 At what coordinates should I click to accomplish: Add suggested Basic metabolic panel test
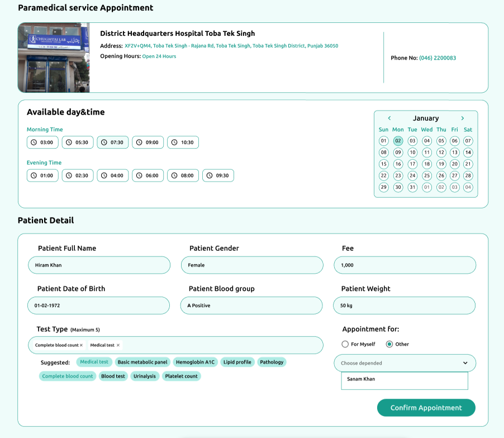coord(142,362)
